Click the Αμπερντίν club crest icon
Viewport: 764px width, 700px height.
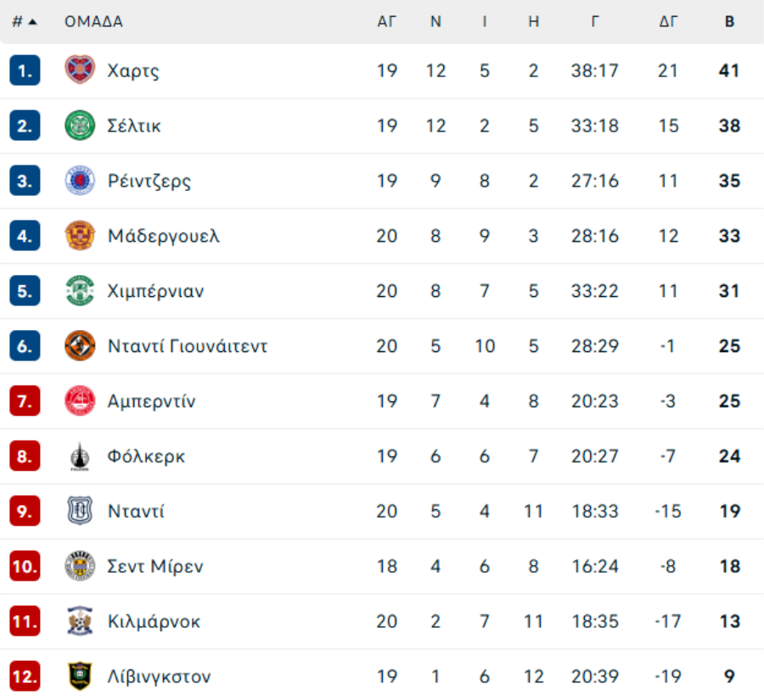pyautogui.click(x=80, y=400)
